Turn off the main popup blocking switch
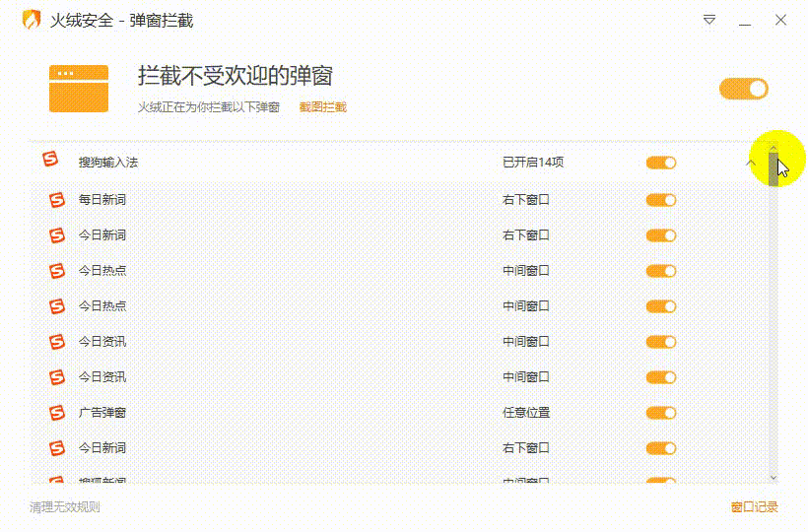 [x=744, y=89]
